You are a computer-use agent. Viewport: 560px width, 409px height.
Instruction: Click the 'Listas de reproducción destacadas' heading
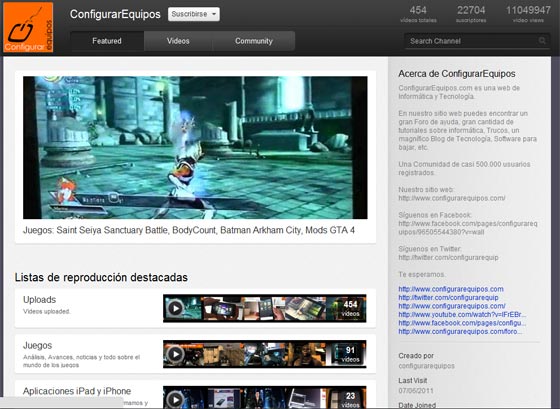tap(101, 278)
